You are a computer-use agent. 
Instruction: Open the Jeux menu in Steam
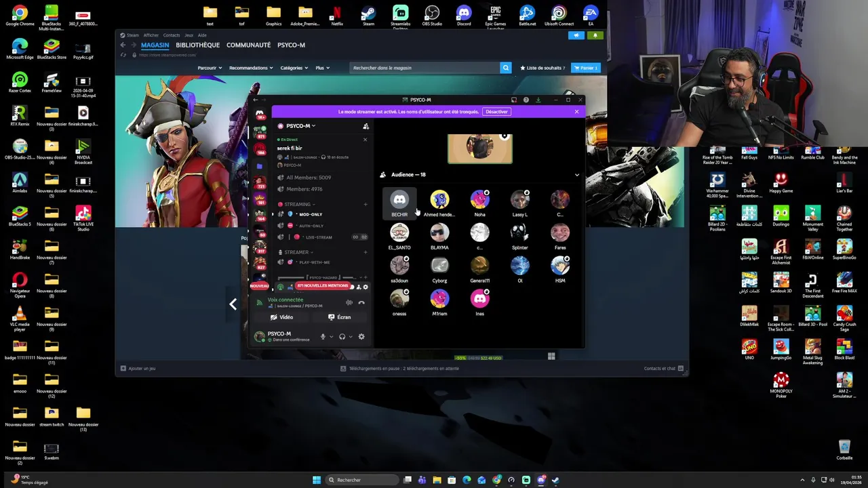pyautogui.click(x=189, y=35)
